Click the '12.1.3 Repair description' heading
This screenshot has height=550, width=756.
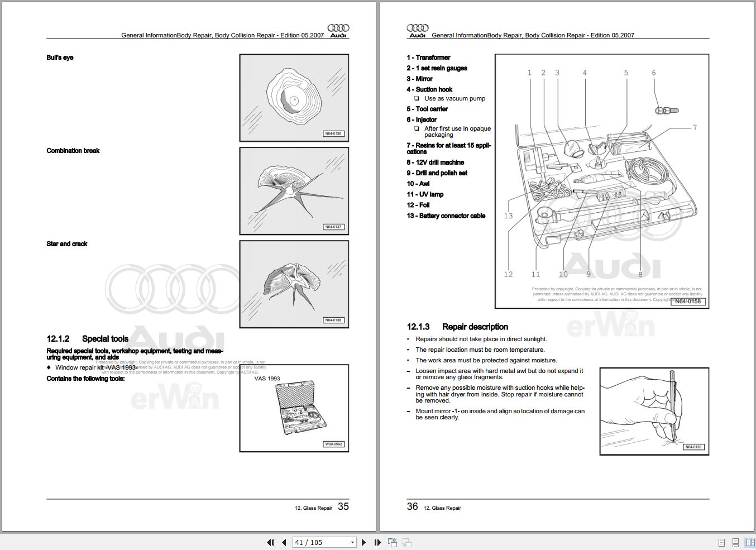click(x=458, y=327)
